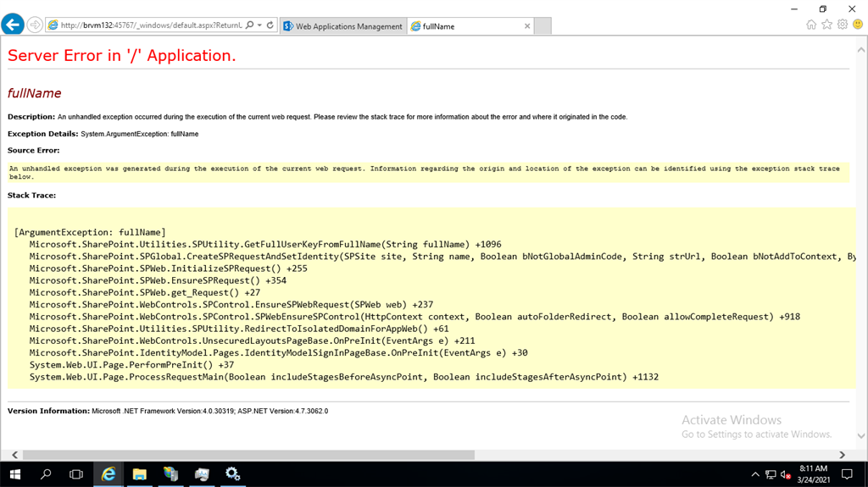Click horizontal scrollbar right arrow
Viewport: 868px width, 487px height.
842,455
